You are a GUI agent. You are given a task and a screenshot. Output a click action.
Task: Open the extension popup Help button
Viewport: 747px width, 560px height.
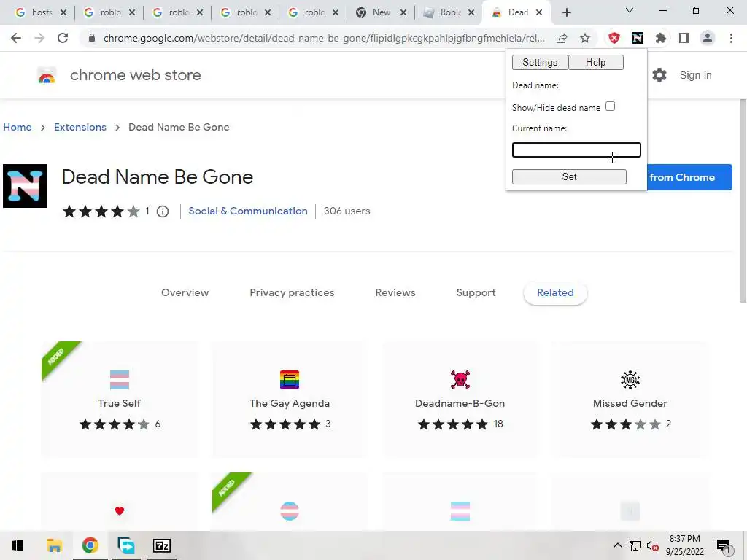595,63
